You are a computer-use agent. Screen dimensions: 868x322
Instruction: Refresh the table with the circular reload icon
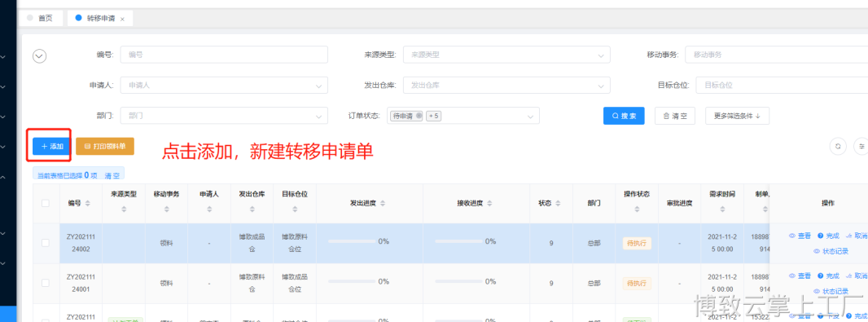pos(838,146)
